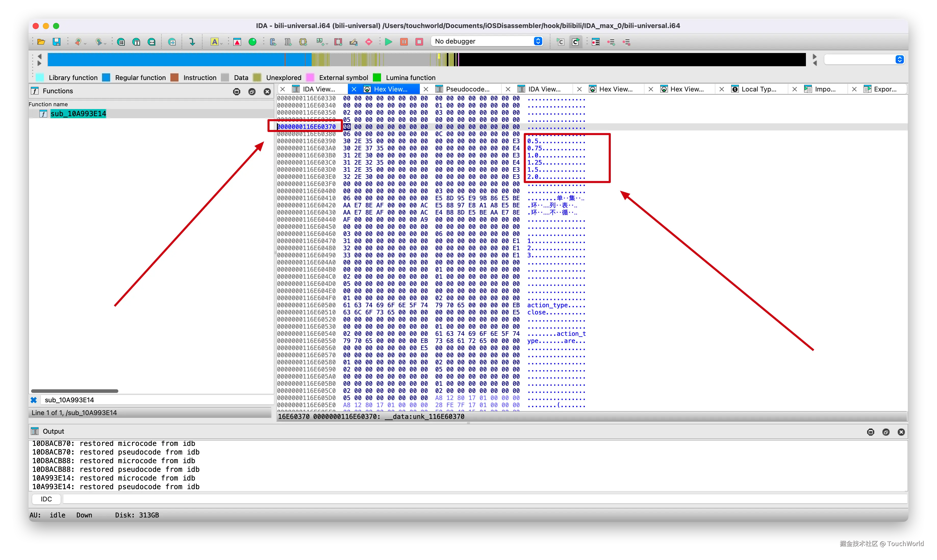Click the green start process play button
Screen dimensions: 937x560
(388, 42)
